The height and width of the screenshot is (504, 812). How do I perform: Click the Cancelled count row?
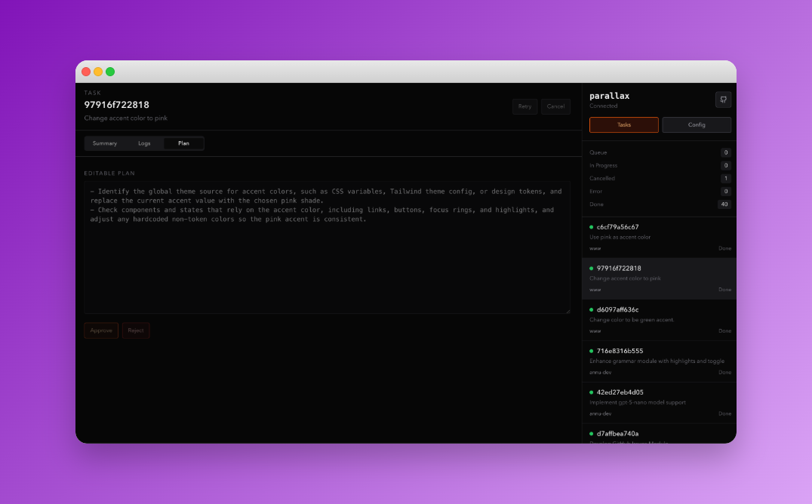click(660, 179)
